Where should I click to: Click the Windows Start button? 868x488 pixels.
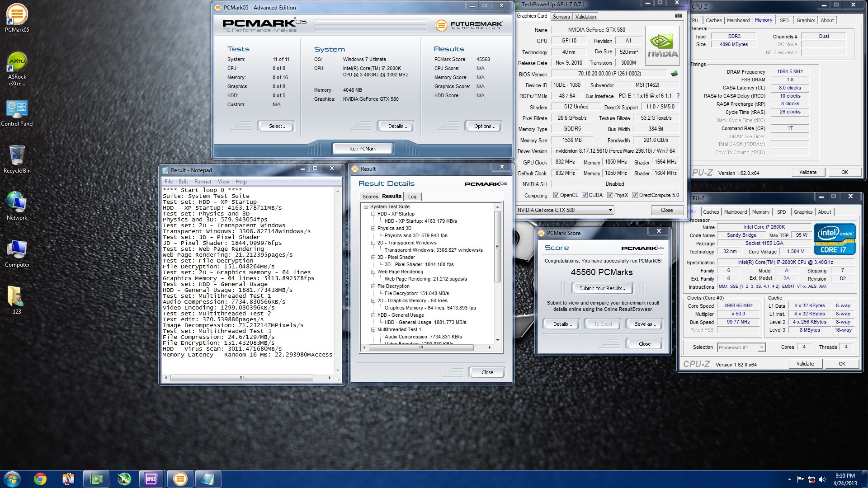click(12, 479)
